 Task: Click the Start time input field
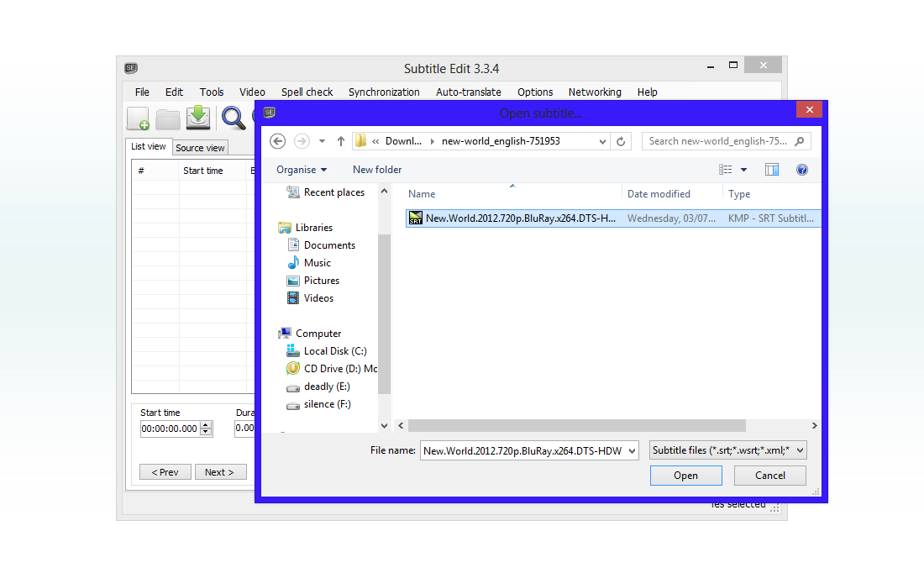pos(171,429)
